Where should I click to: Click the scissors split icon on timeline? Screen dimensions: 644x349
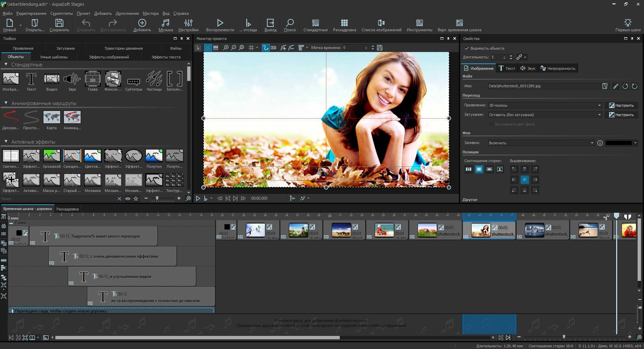point(606,217)
